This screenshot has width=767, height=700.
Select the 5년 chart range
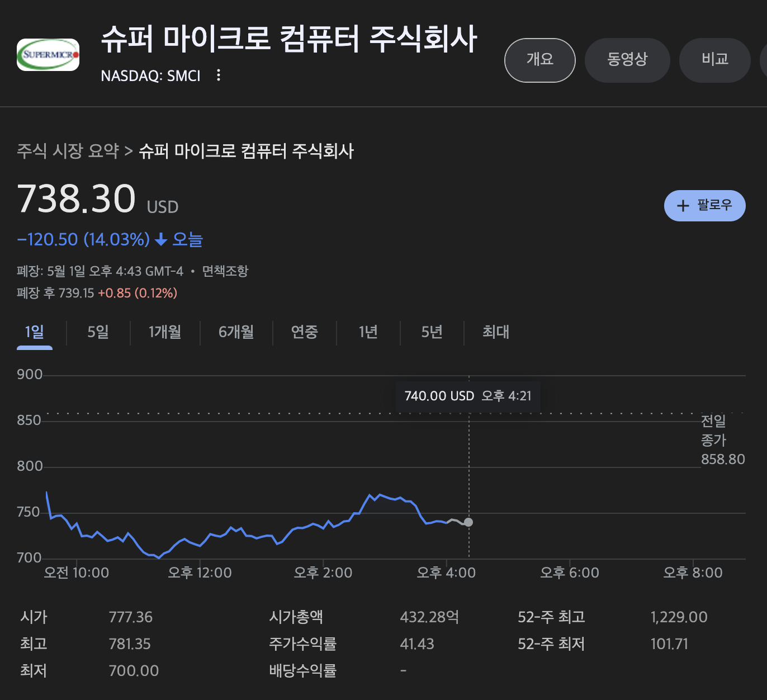point(432,333)
